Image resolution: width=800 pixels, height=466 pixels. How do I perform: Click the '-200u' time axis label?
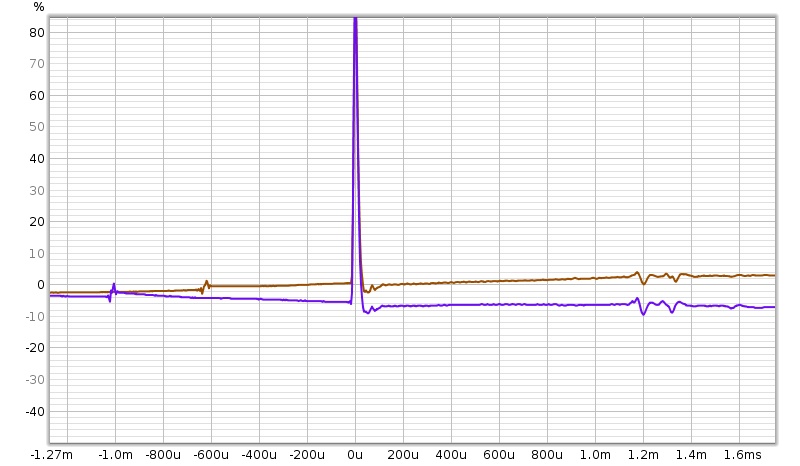(x=307, y=455)
